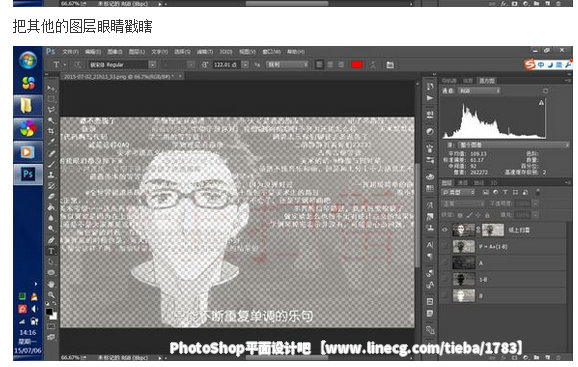578x367 pixels.
Task: Open the 图层(L) menu
Action: point(136,52)
